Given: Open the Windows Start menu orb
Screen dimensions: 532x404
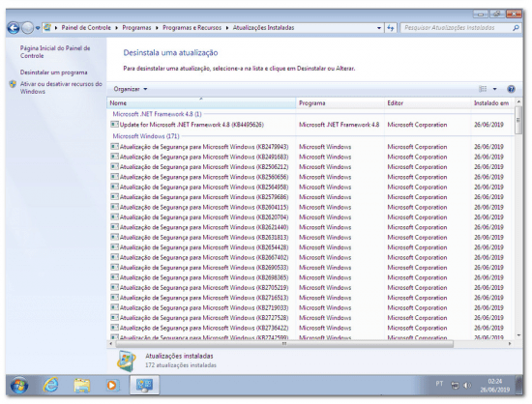Looking at the screenshot, I should coord(19,386).
